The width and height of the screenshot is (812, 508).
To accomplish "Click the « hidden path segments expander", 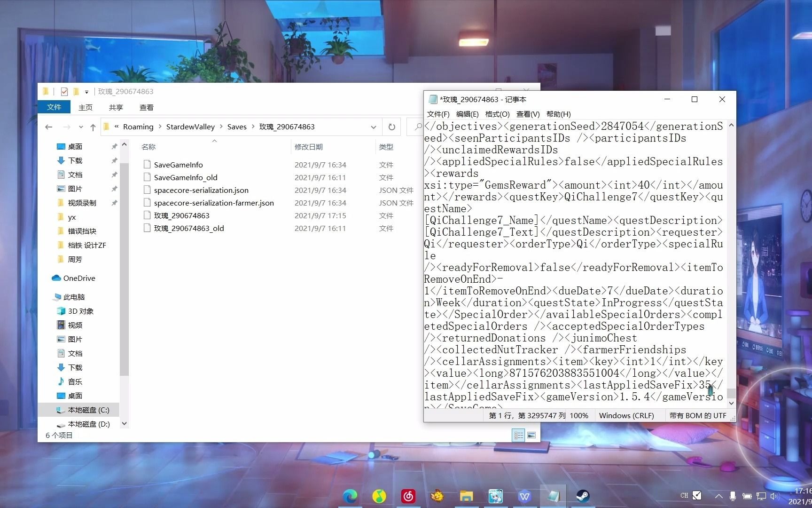I will (117, 127).
